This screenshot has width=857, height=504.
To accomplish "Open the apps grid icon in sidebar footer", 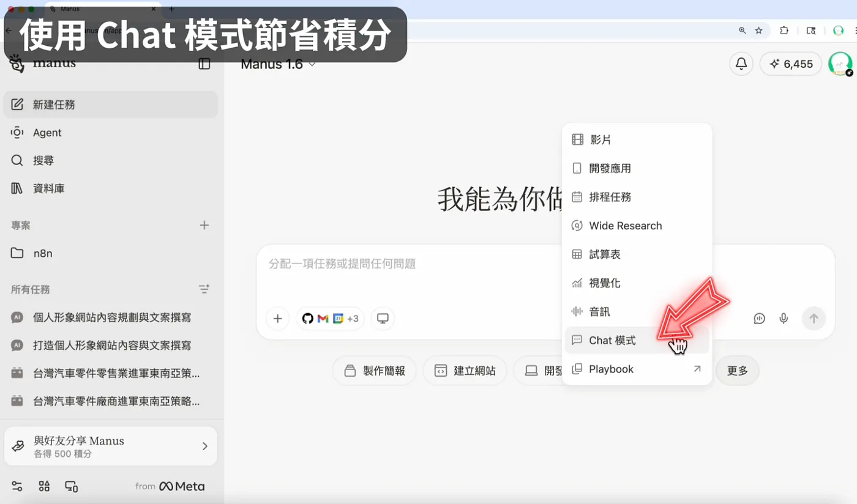I will (44, 487).
